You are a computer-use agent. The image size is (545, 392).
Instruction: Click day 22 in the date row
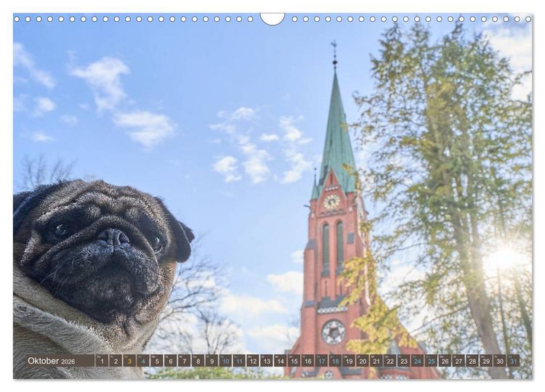coord(390,361)
